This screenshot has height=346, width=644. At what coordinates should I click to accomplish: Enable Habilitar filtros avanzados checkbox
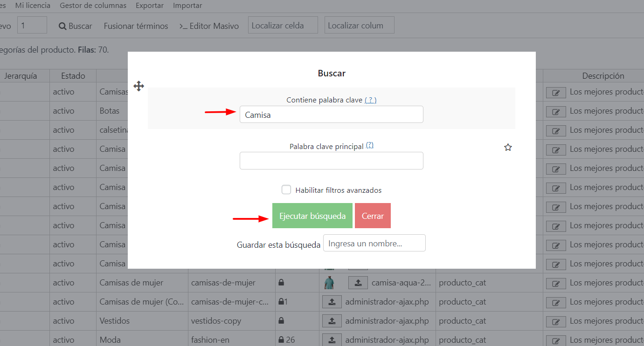(x=286, y=190)
